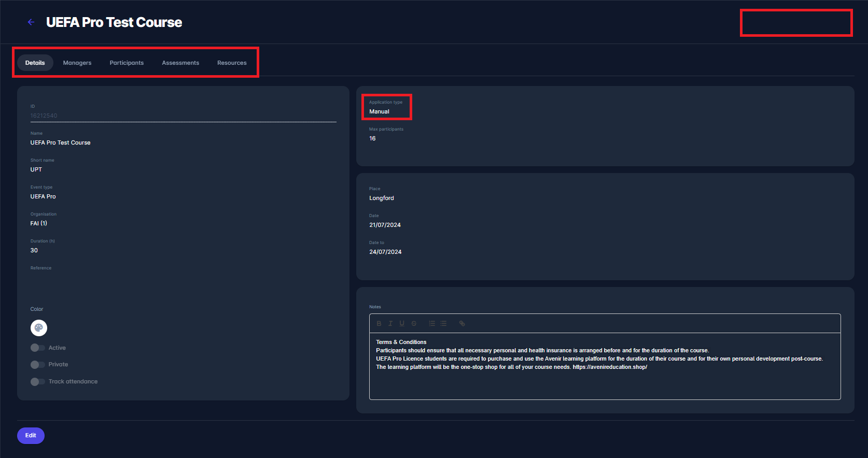Click the back arrow beside the course title
This screenshot has height=458, width=868.
click(31, 22)
